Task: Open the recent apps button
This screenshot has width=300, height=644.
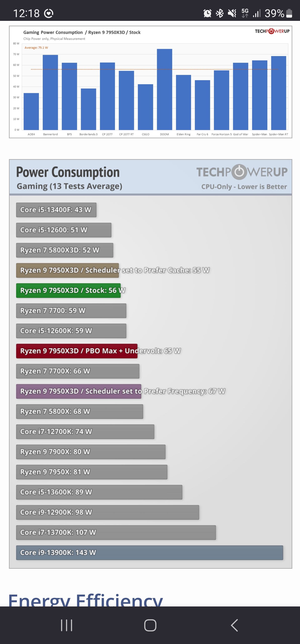Action: 66,625
